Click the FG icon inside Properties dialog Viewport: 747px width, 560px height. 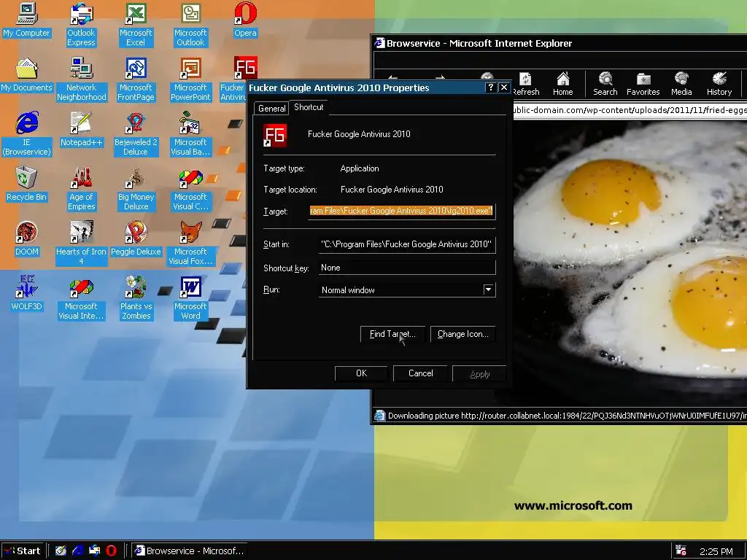[x=275, y=135]
